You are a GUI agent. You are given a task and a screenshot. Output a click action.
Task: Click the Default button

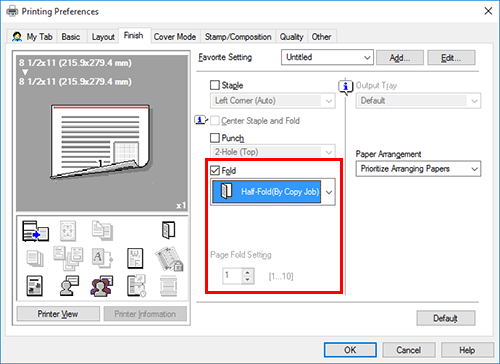(x=446, y=318)
